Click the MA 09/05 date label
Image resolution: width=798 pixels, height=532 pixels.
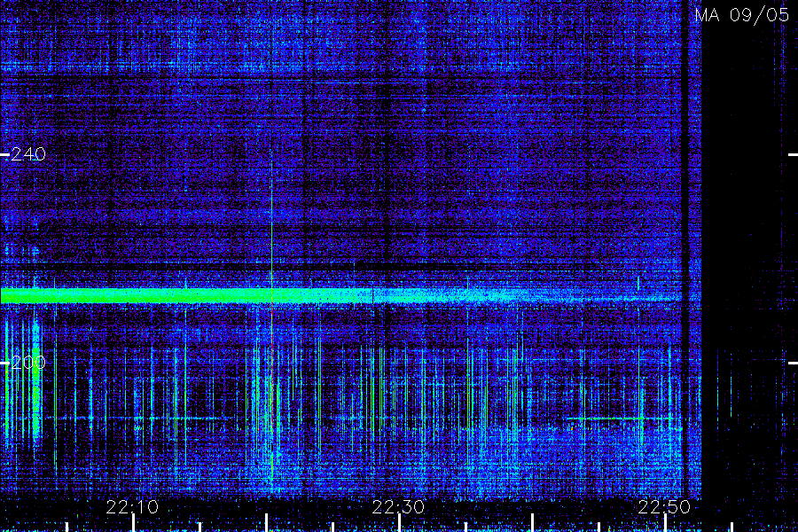pyautogui.click(x=742, y=15)
